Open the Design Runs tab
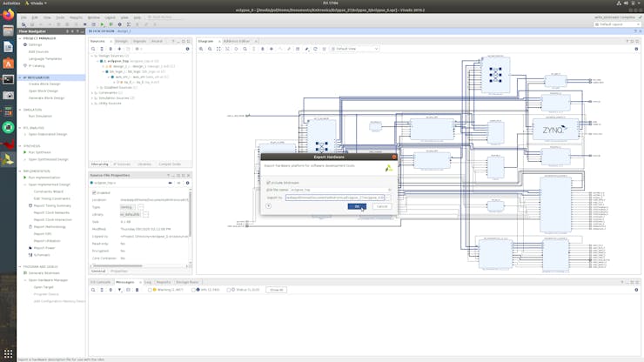This screenshot has height=362, width=644. (187, 282)
